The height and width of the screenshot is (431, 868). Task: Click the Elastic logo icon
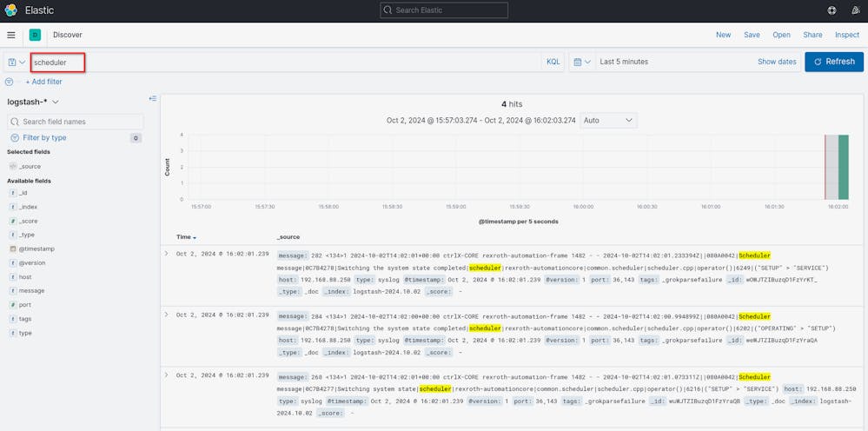(x=10, y=10)
